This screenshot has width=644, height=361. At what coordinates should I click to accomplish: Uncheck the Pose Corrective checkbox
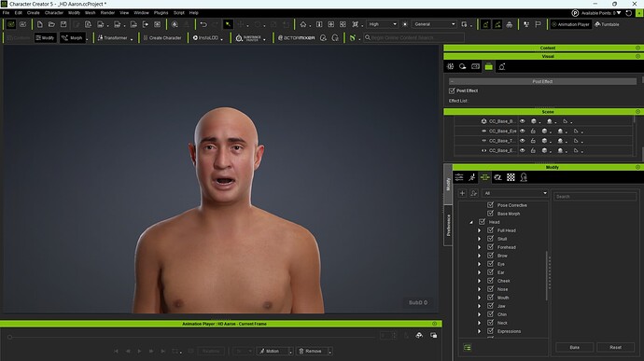click(490, 205)
